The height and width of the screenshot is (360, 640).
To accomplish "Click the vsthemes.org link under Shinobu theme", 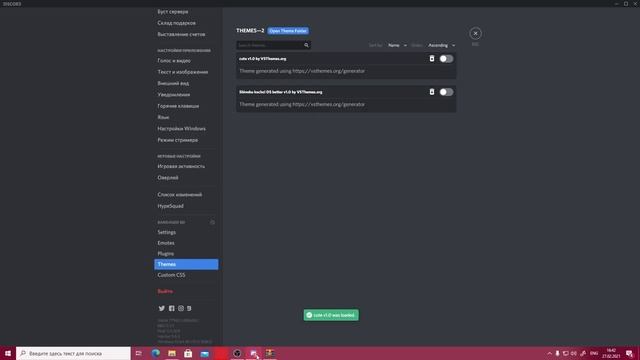I will [x=329, y=104].
